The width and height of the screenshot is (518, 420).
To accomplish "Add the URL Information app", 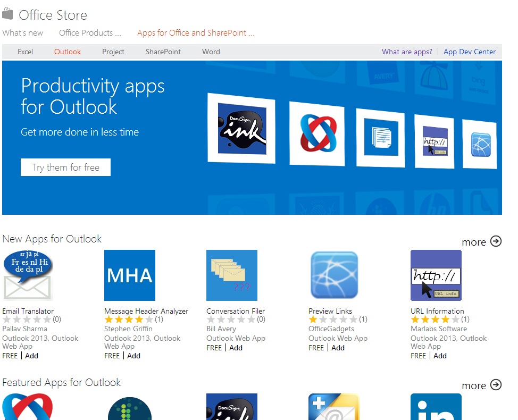I will (440, 356).
